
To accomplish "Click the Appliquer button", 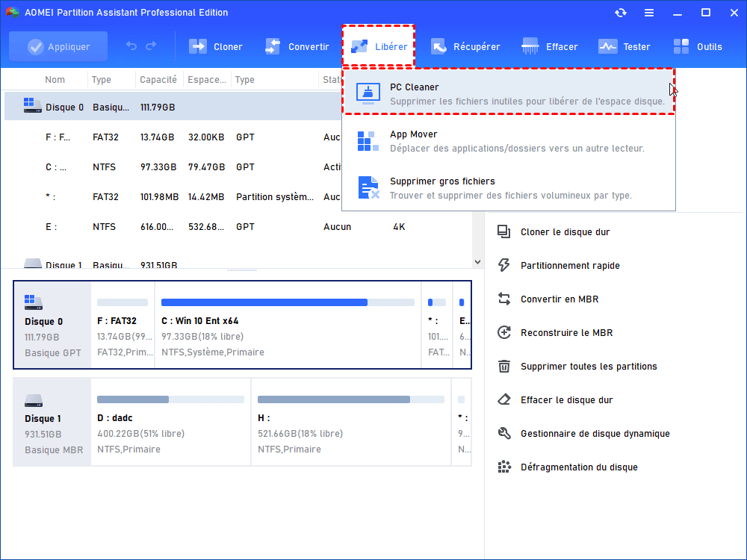I will click(x=58, y=46).
